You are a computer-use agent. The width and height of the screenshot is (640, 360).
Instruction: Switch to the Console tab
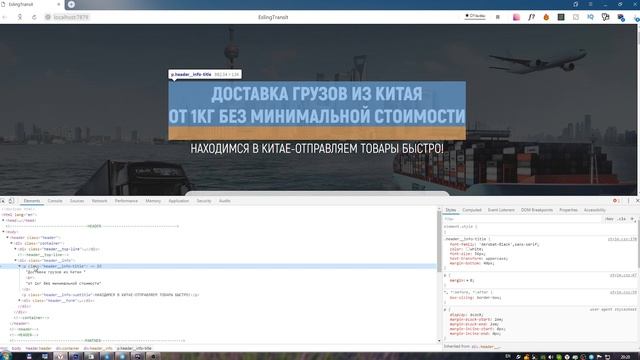point(55,201)
